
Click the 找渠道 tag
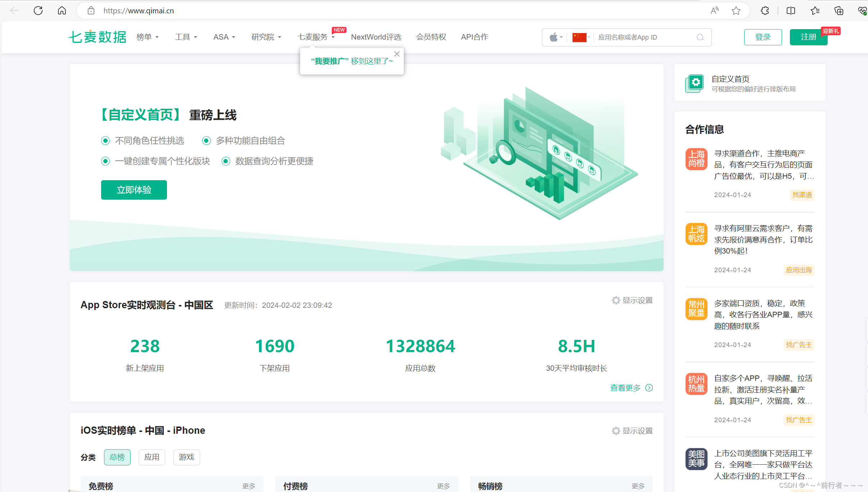(x=802, y=195)
